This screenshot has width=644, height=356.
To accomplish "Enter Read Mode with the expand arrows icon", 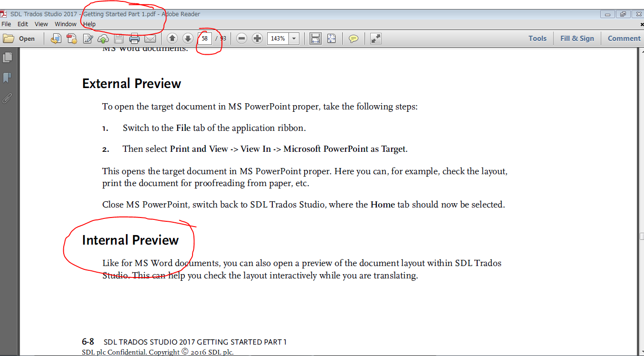I will tap(375, 39).
